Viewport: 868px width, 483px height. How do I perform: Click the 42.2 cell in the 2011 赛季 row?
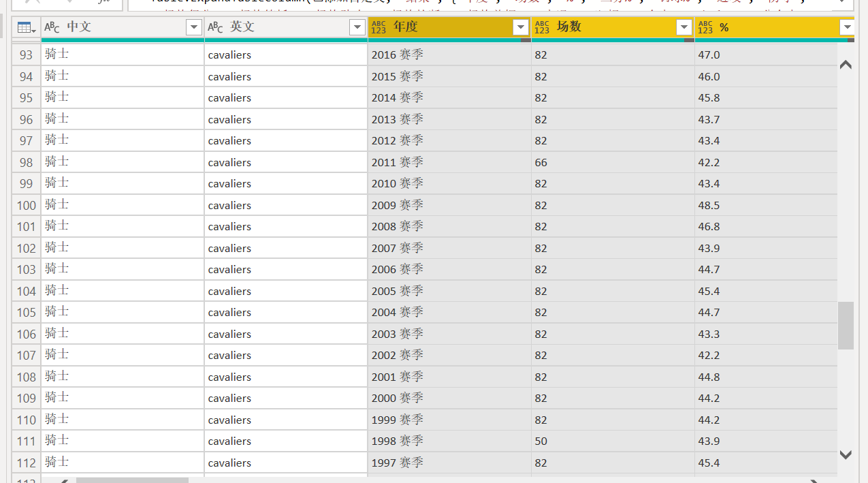click(766, 163)
